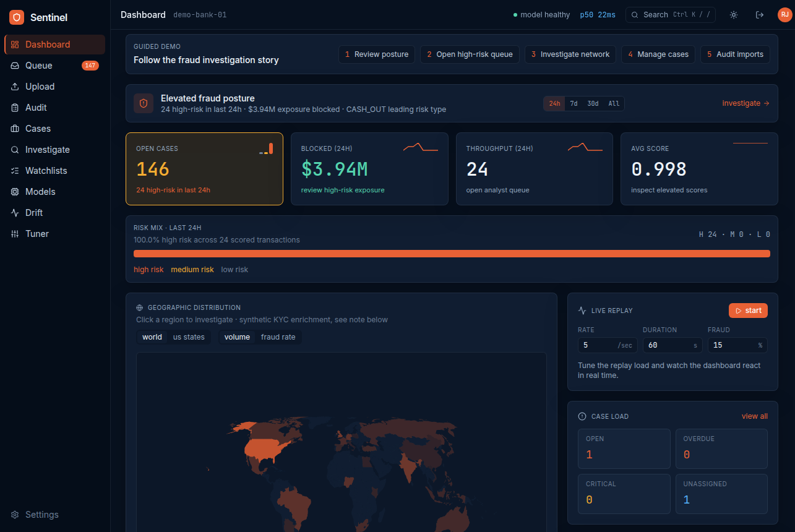The image size is (795, 532).
Task: Select the All time range
Action: [x=614, y=103]
